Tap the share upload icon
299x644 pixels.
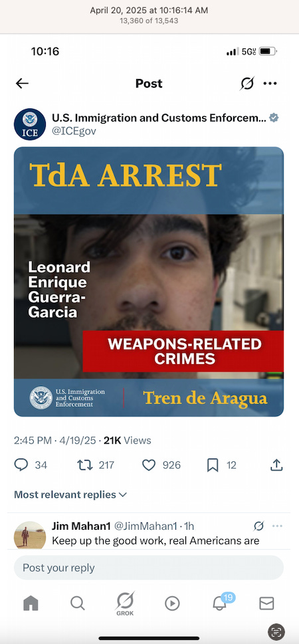click(x=276, y=465)
